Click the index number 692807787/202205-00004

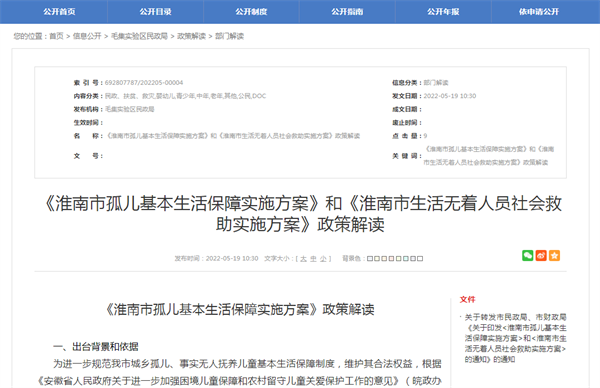[144, 83]
